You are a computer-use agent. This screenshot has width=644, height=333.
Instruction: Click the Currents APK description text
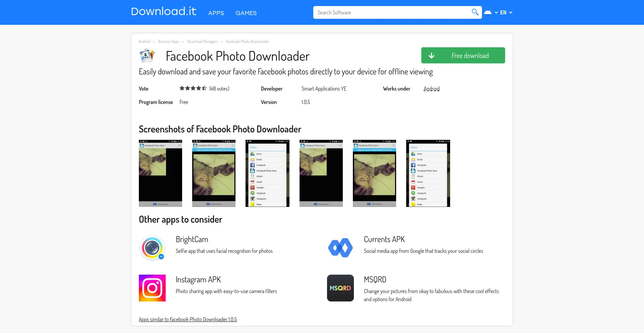(x=423, y=251)
